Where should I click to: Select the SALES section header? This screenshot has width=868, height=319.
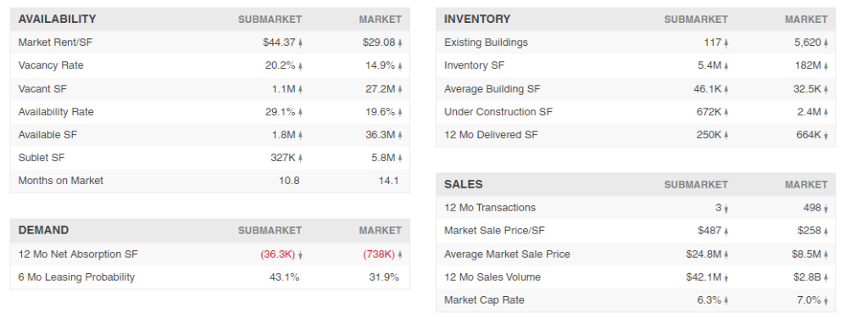[464, 184]
